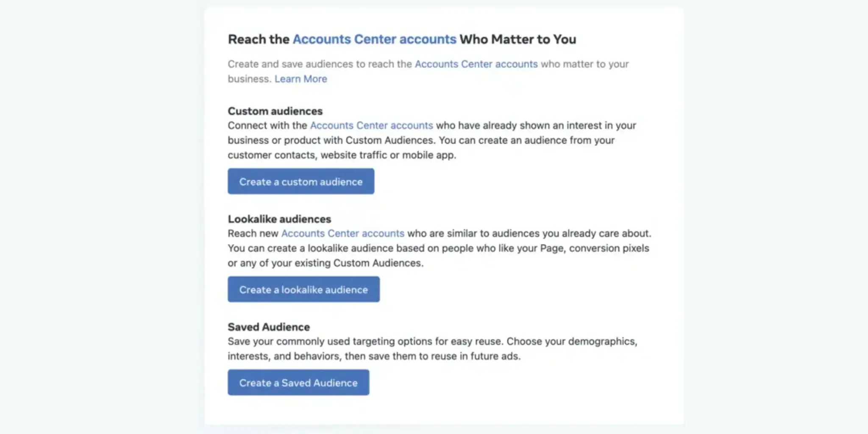This screenshot has width=868, height=434.
Task: Click "or any of your existing Custom Audiences" line
Action: tap(325, 263)
